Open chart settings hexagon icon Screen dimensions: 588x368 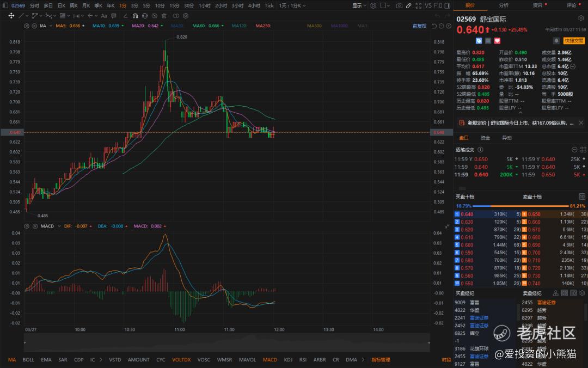click(373, 5)
